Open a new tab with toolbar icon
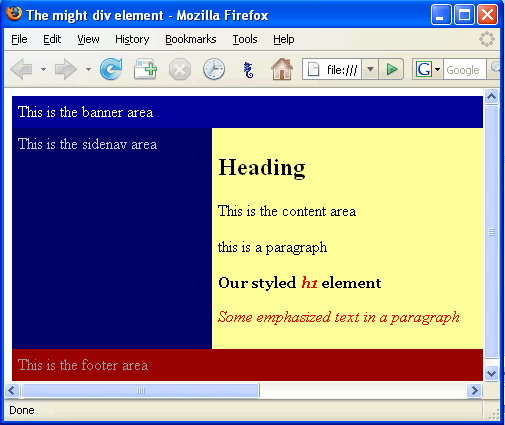Screen dimensions: 505x425 (146, 69)
